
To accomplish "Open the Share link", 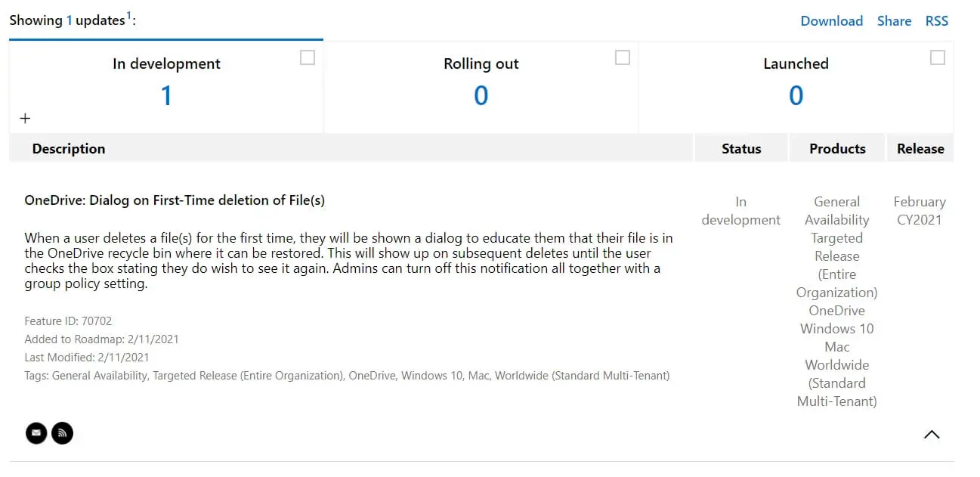I will [x=894, y=21].
